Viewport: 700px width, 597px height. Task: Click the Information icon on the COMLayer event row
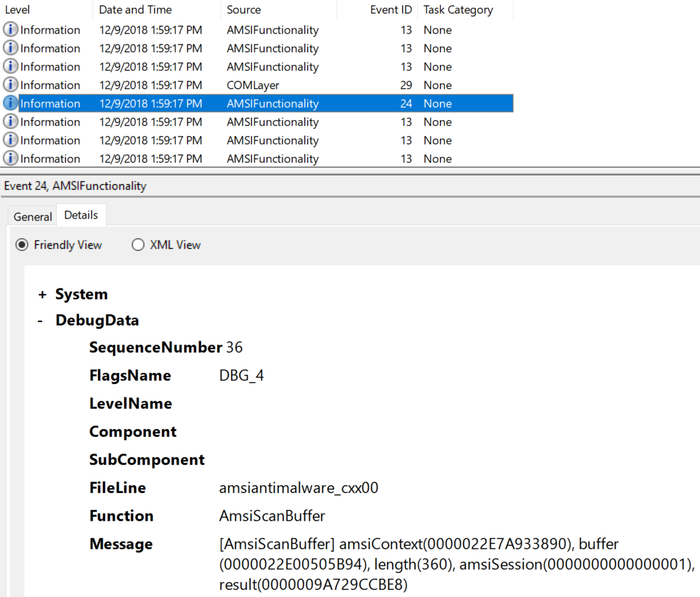(x=9, y=85)
